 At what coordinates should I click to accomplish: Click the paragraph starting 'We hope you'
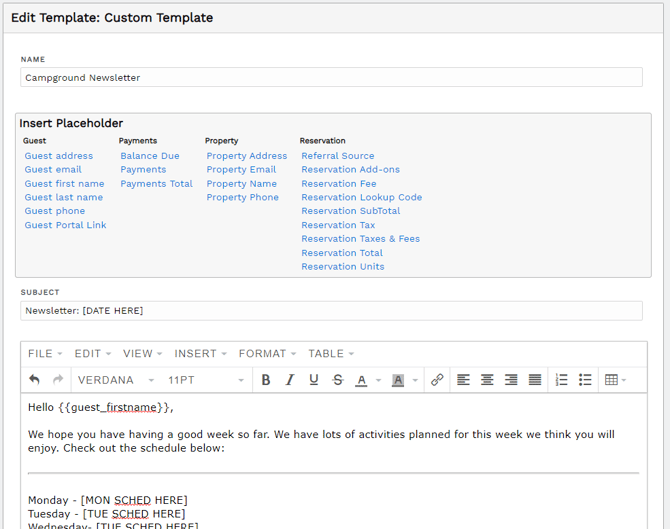coord(321,441)
